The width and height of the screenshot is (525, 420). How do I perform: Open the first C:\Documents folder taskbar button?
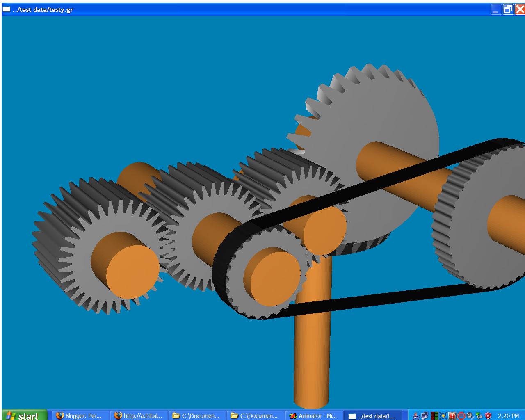tap(197, 415)
